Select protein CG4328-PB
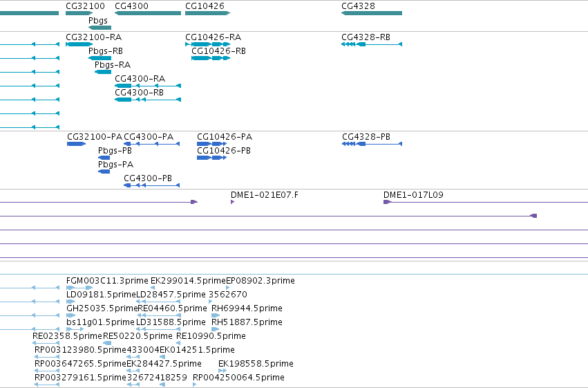The height and width of the screenshot is (388, 588). click(x=372, y=144)
